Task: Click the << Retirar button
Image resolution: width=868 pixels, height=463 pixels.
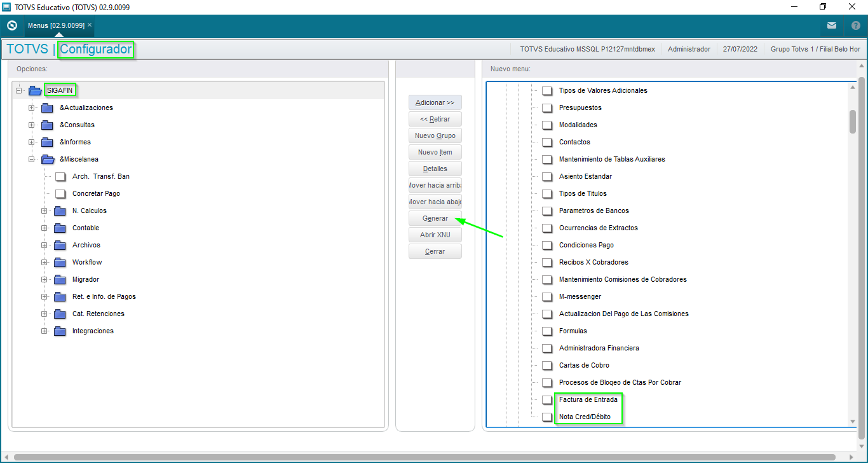Action: click(435, 119)
